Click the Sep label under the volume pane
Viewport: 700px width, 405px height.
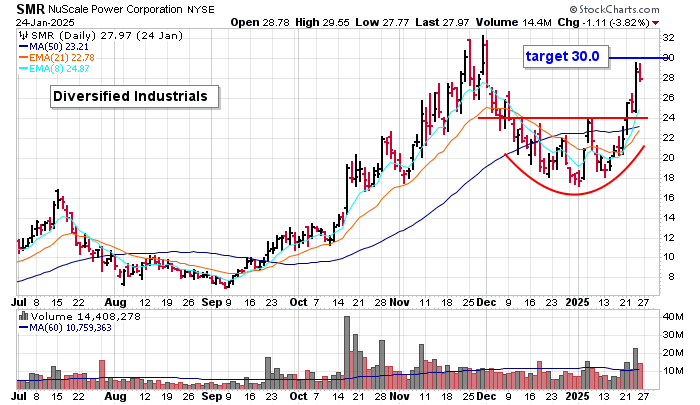pyautogui.click(x=212, y=397)
